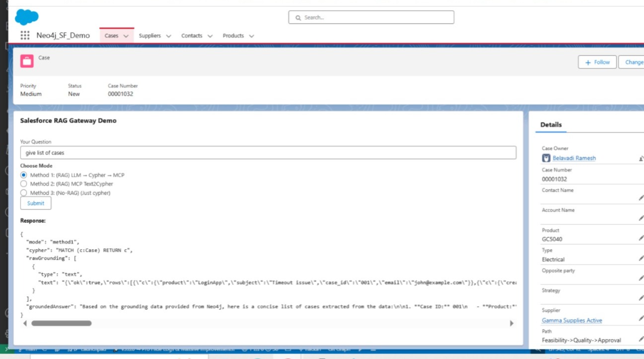Edit Strategy field pencil icon

click(x=641, y=298)
